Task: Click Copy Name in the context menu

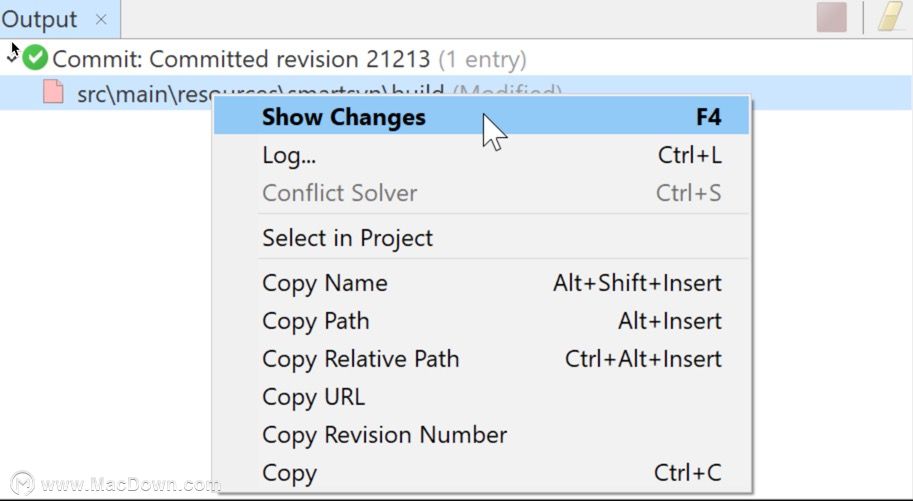Action: pos(324,283)
